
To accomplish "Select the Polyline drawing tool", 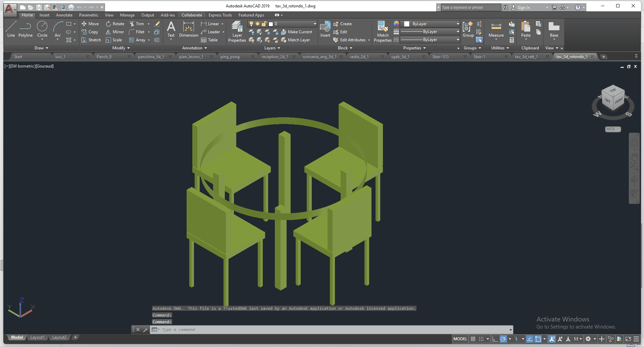I will [x=25, y=29].
